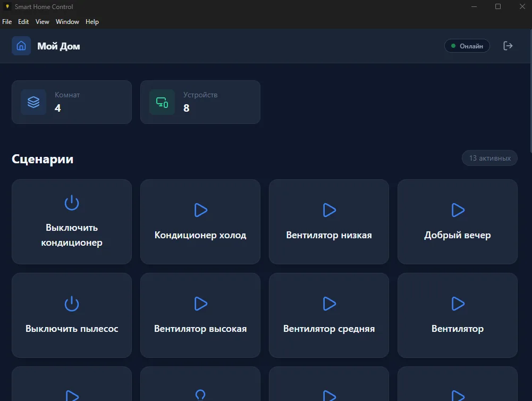Start Вентилятор низкая scenario play icon
Image resolution: width=532 pixels, height=401 pixels.
(x=329, y=210)
